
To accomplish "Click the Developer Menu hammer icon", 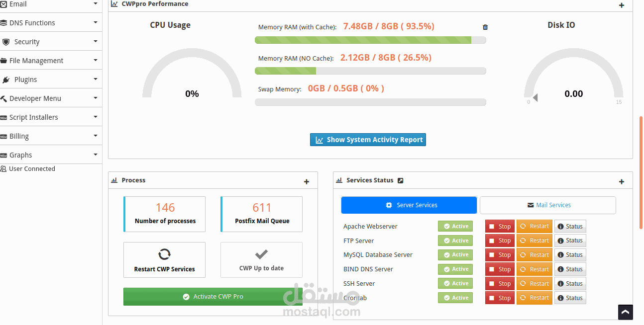I will pyautogui.click(x=3, y=98).
